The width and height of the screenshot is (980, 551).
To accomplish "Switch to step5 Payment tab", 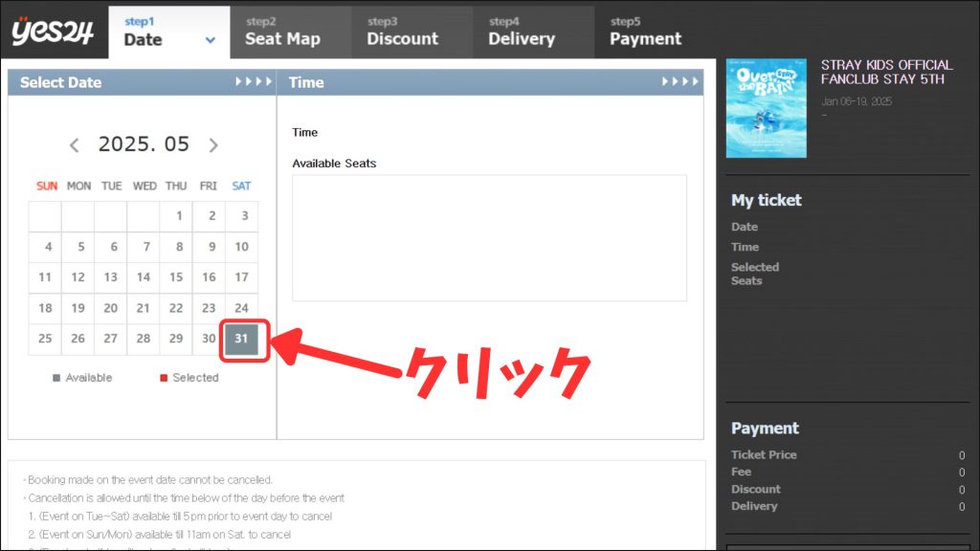I will pos(645,32).
